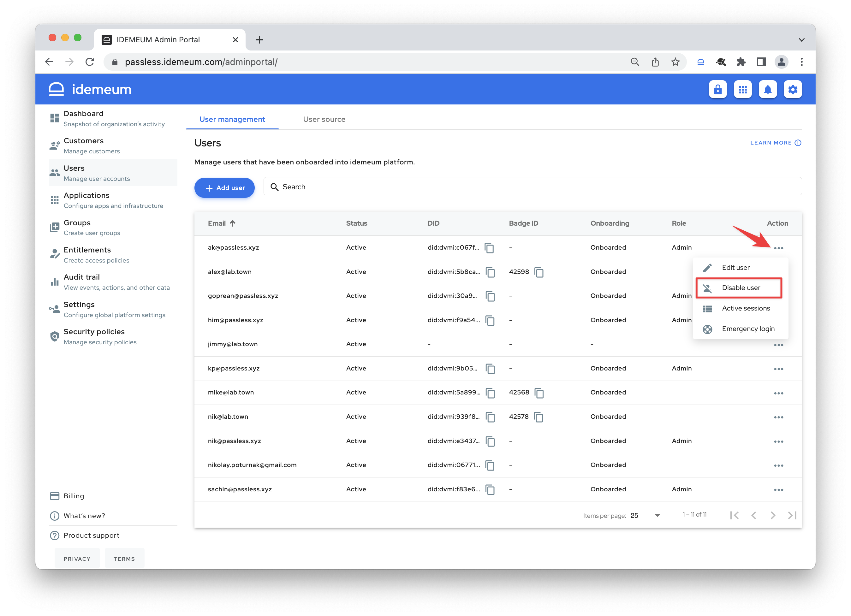Open Audit trail in sidebar
851x616 pixels.
tap(113, 282)
